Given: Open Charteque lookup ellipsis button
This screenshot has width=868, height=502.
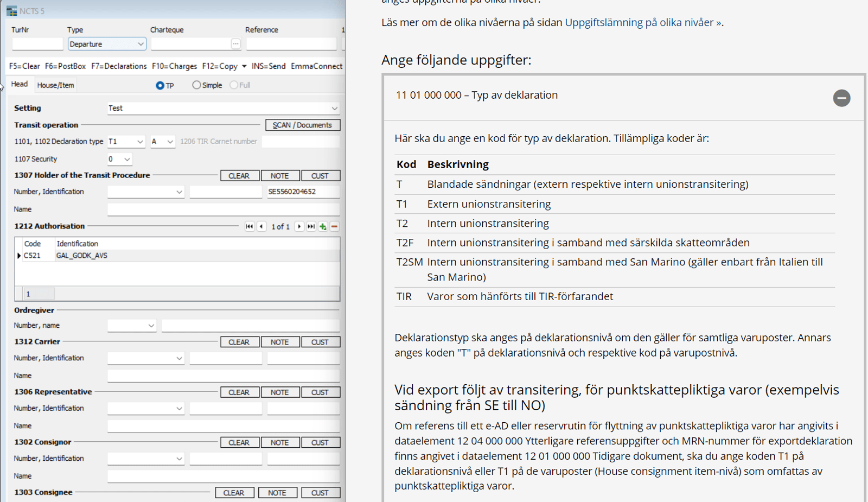Looking at the screenshot, I should (235, 44).
